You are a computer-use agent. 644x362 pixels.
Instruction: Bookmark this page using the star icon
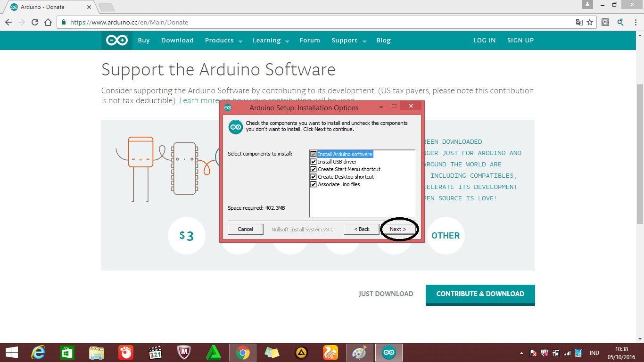click(591, 22)
